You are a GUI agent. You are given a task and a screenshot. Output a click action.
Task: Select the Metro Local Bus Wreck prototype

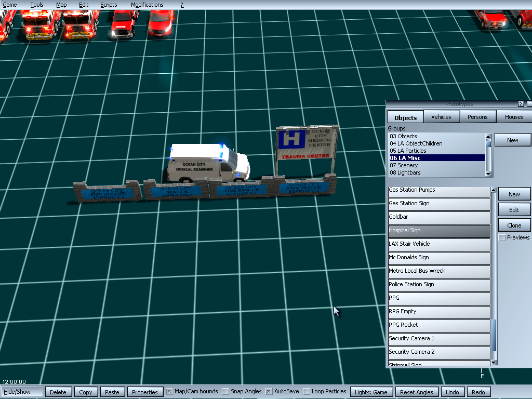(x=439, y=272)
